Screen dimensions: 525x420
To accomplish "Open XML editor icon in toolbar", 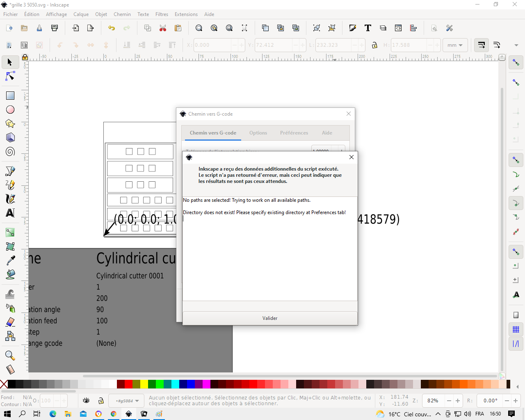I will (x=398, y=28).
